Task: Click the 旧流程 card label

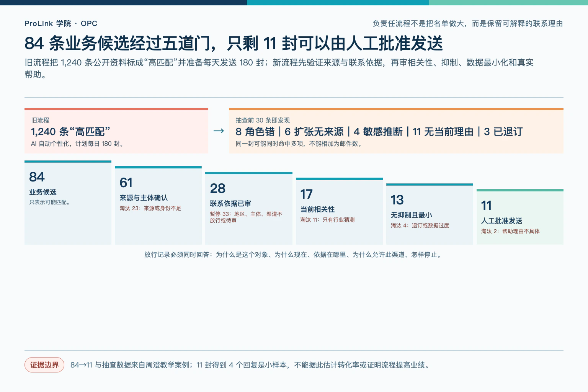Action: point(40,120)
